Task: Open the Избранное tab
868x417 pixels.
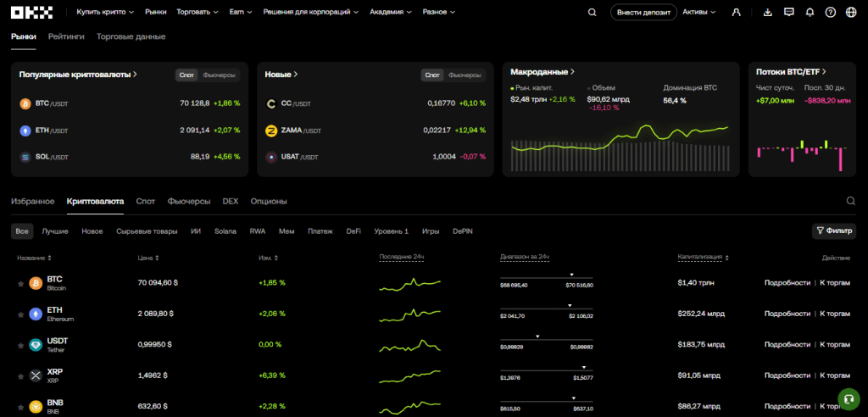Action: coord(33,201)
